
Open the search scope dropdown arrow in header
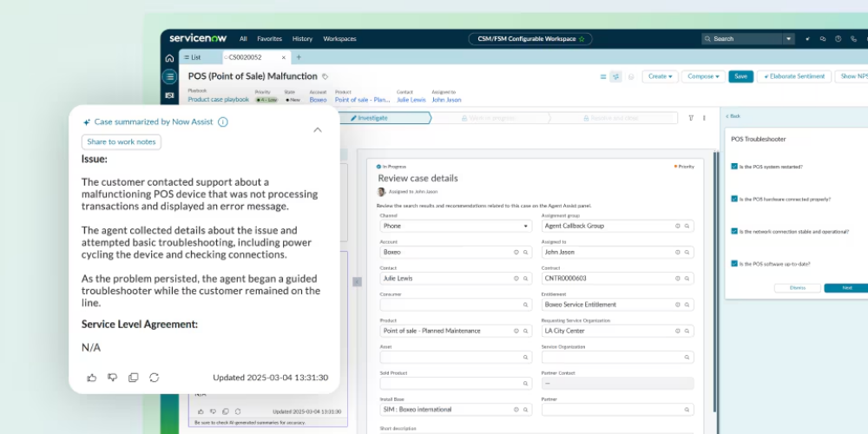pos(788,39)
